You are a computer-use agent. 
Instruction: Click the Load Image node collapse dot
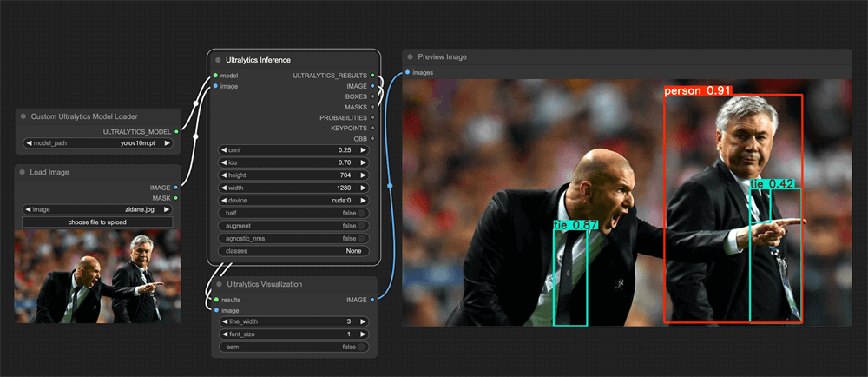(x=23, y=172)
